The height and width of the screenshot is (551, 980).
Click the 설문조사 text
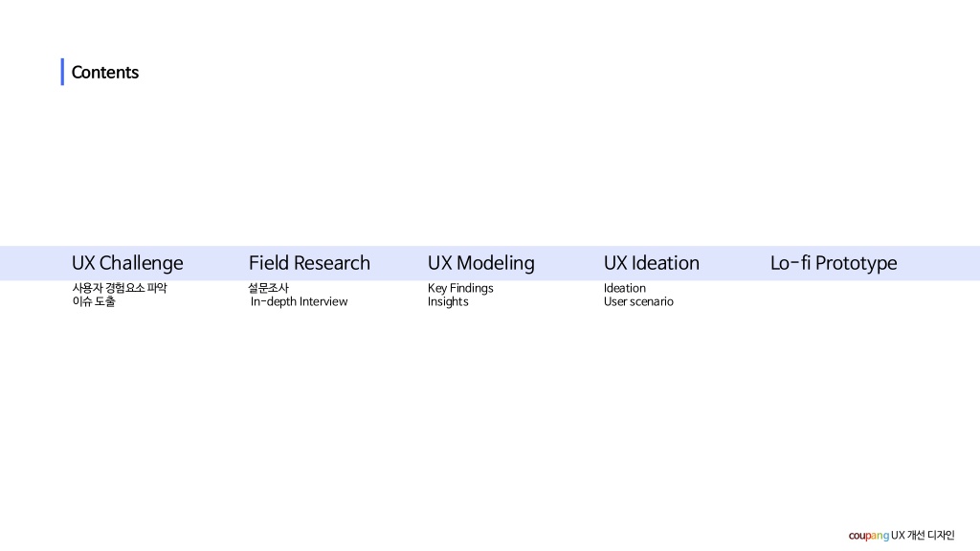click(268, 288)
